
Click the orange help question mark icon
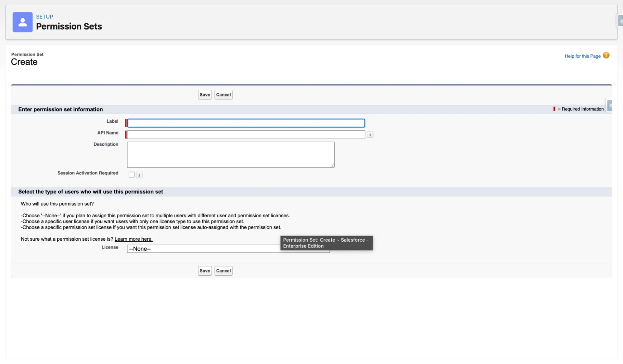tap(606, 55)
